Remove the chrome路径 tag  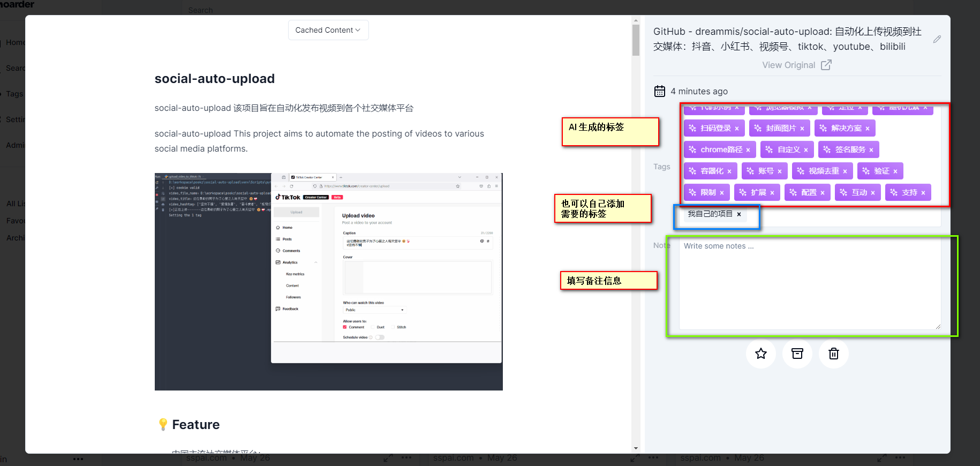(x=748, y=150)
